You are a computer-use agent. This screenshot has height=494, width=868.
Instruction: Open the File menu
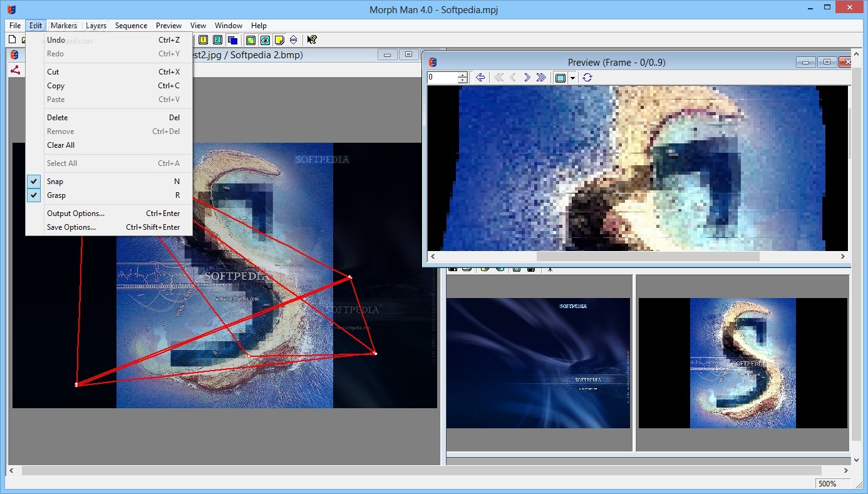point(15,26)
